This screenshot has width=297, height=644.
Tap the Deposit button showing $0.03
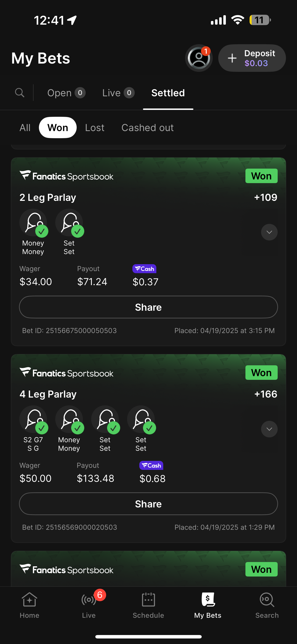(252, 58)
